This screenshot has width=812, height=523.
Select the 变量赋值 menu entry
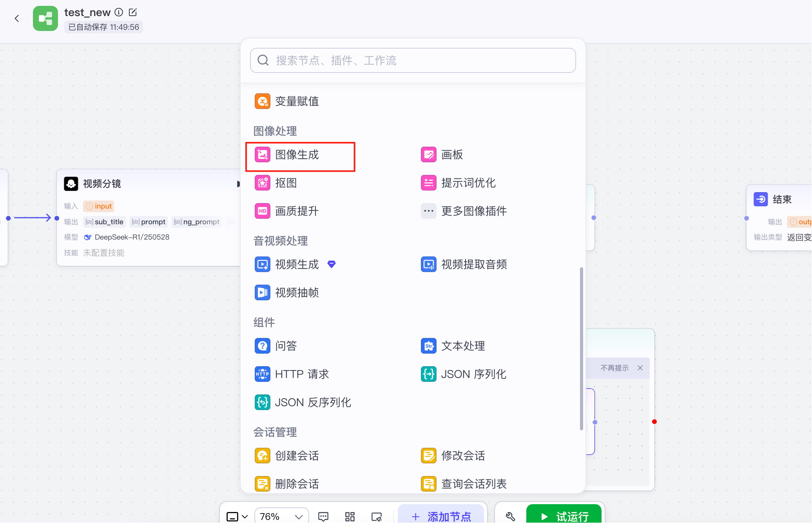(x=297, y=101)
